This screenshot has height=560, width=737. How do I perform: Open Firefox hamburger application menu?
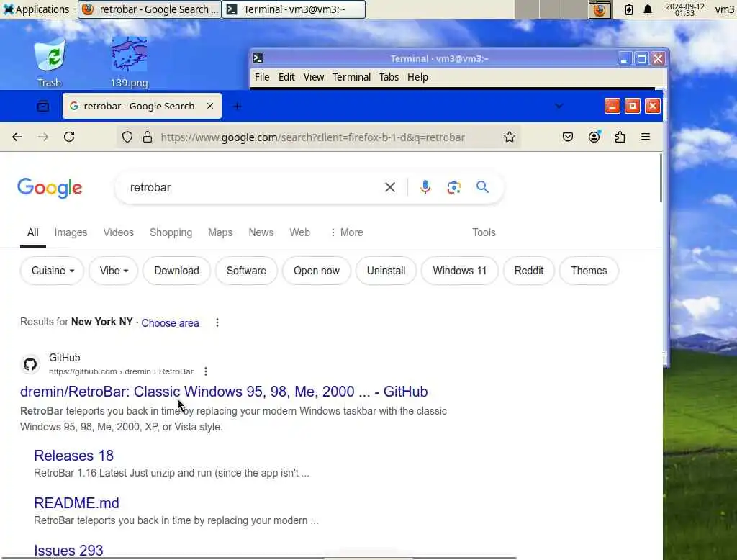(x=646, y=137)
